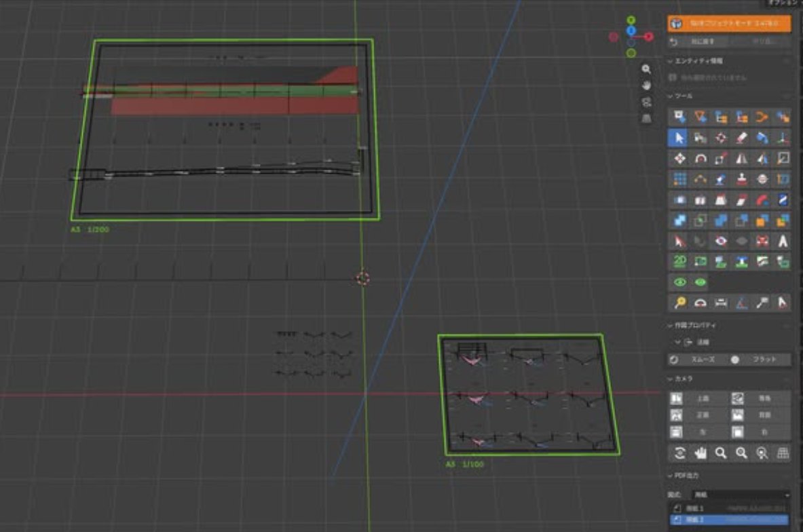The image size is (803, 532).
Task: Click the "A3 1/100" sheet label
Action: (x=464, y=464)
